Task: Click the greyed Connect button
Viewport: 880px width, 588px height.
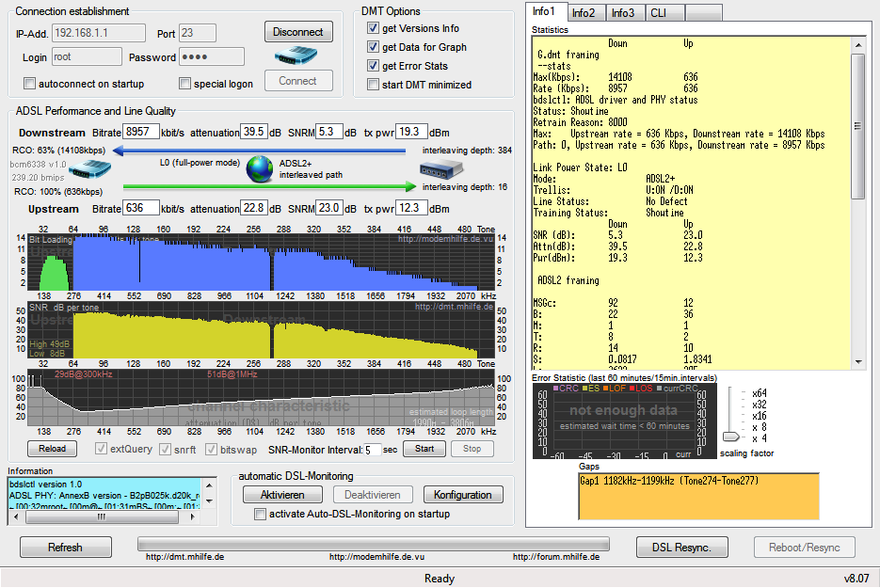Action: (x=298, y=81)
